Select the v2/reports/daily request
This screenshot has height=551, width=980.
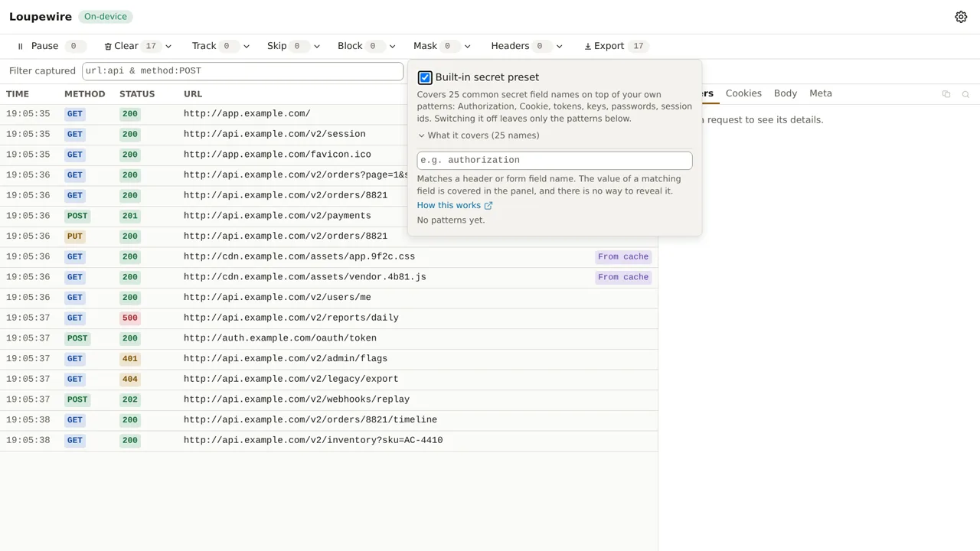click(x=328, y=318)
